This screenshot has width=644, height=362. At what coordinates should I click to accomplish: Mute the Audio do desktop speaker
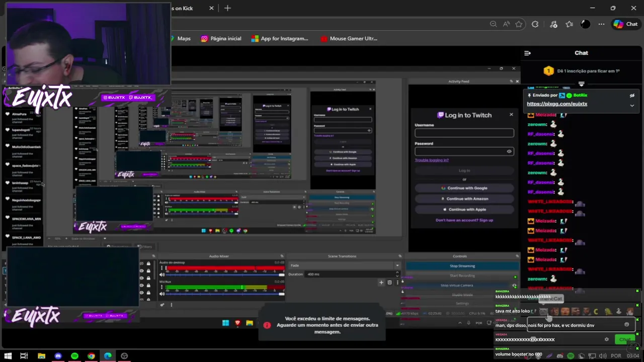(162, 275)
